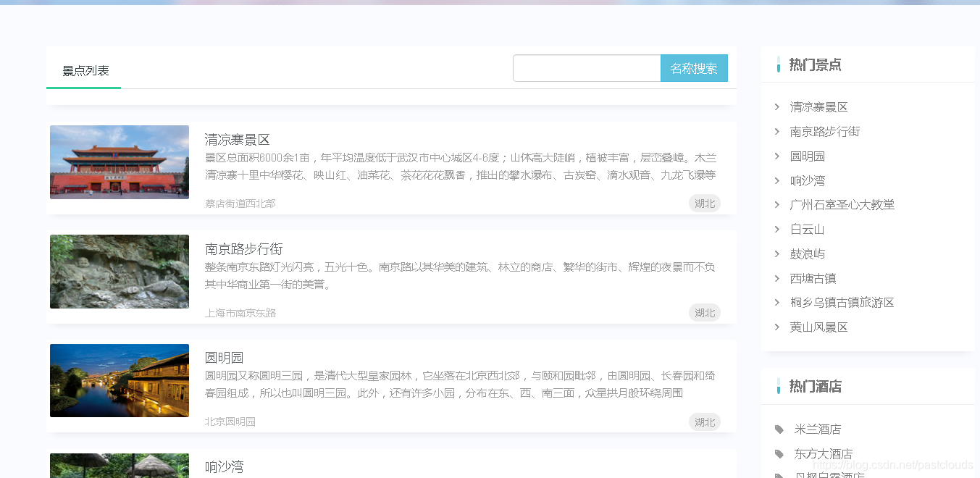Click chevron icon beside 鼓浪屿
The height and width of the screenshot is (478, 980).
click(x=777, y=254)
